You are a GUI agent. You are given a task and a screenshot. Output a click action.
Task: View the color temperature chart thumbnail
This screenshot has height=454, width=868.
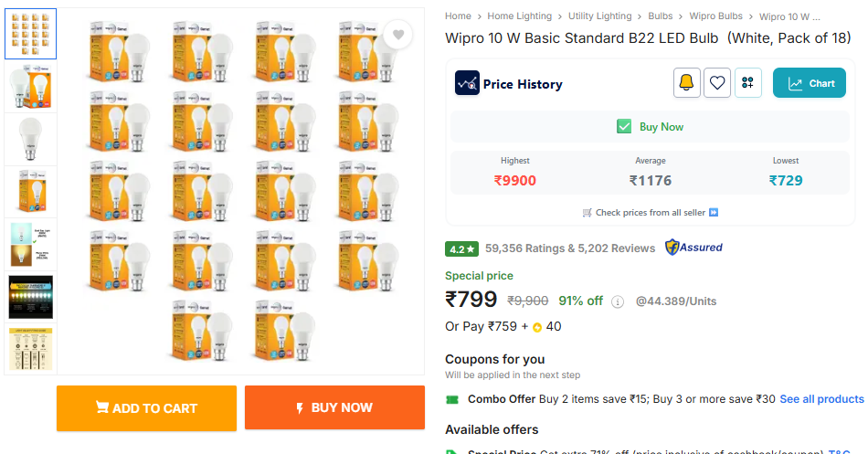click(x=30, y=297)
